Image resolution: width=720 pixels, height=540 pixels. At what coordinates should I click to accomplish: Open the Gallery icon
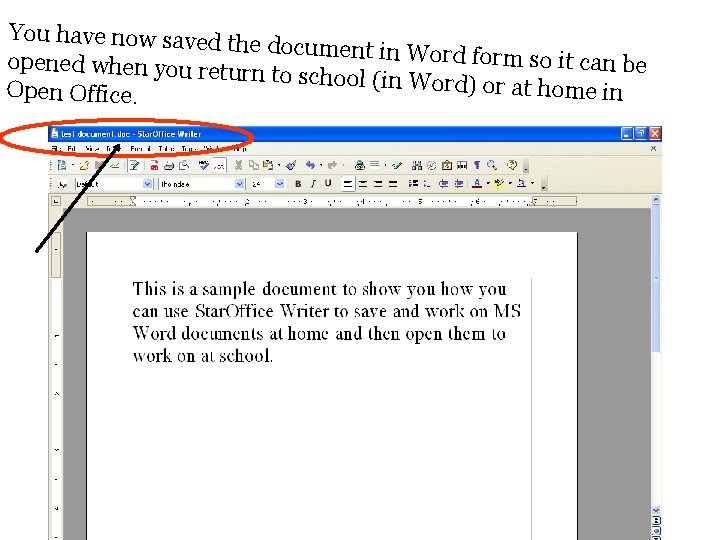[x=447, y=165]
